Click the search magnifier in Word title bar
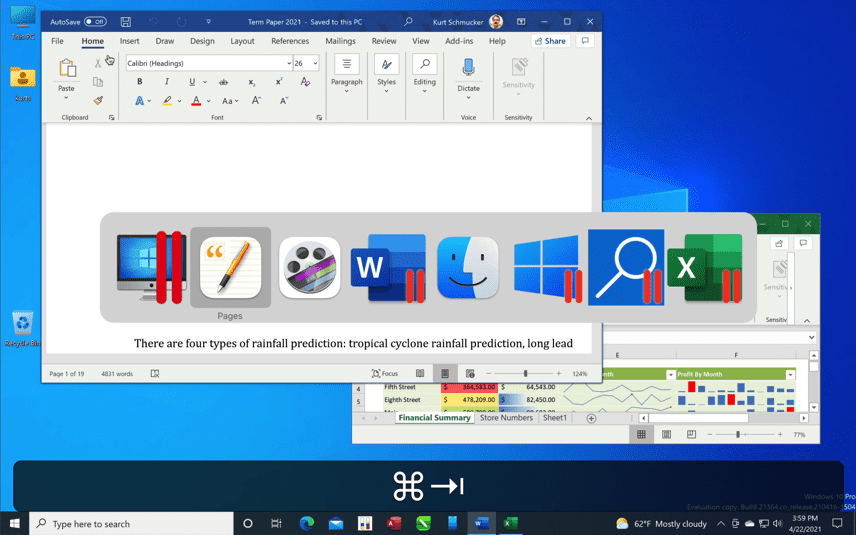Image resolution: width=856 pixels, height=535 pixels. pyautogui.click(x=408, y=22)
